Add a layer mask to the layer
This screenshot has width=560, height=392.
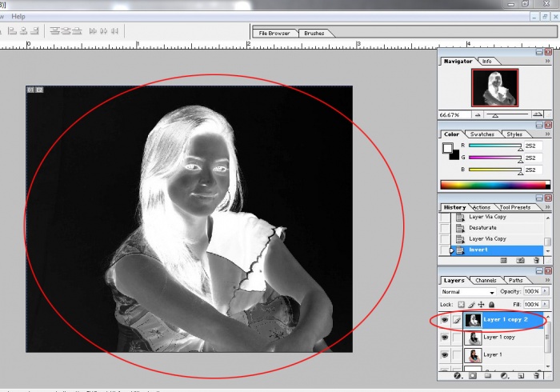[x=473, y=375]
